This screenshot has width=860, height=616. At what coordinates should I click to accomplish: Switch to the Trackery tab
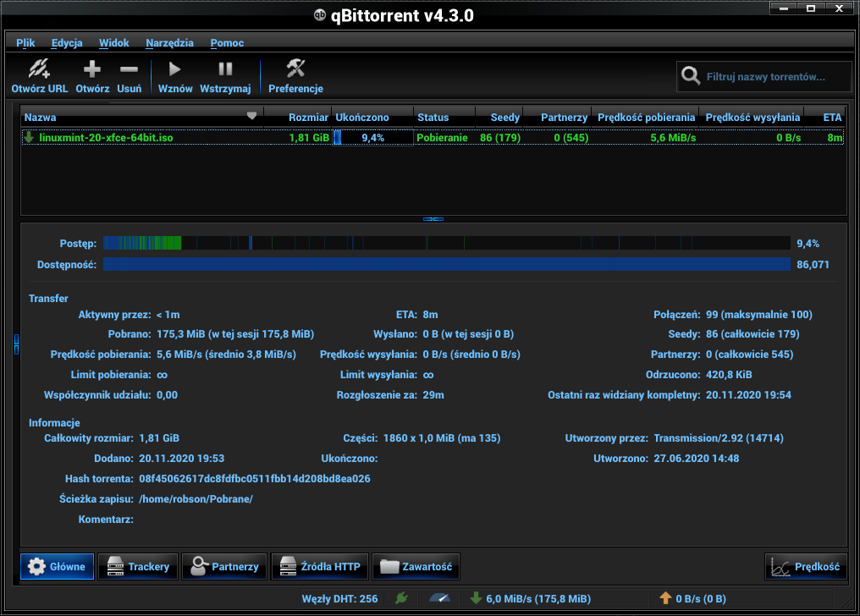138,566
